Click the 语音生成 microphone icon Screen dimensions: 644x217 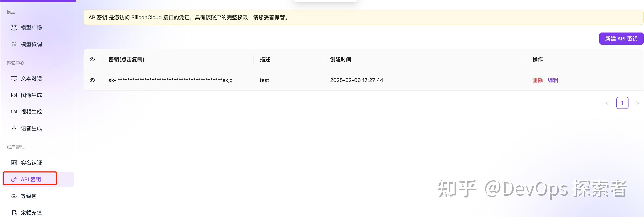coord(14,128)
